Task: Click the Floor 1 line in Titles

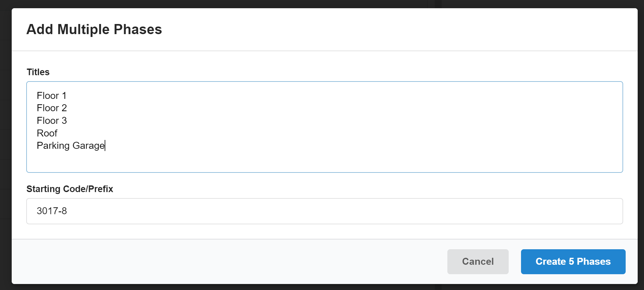Action: [51, 95]
